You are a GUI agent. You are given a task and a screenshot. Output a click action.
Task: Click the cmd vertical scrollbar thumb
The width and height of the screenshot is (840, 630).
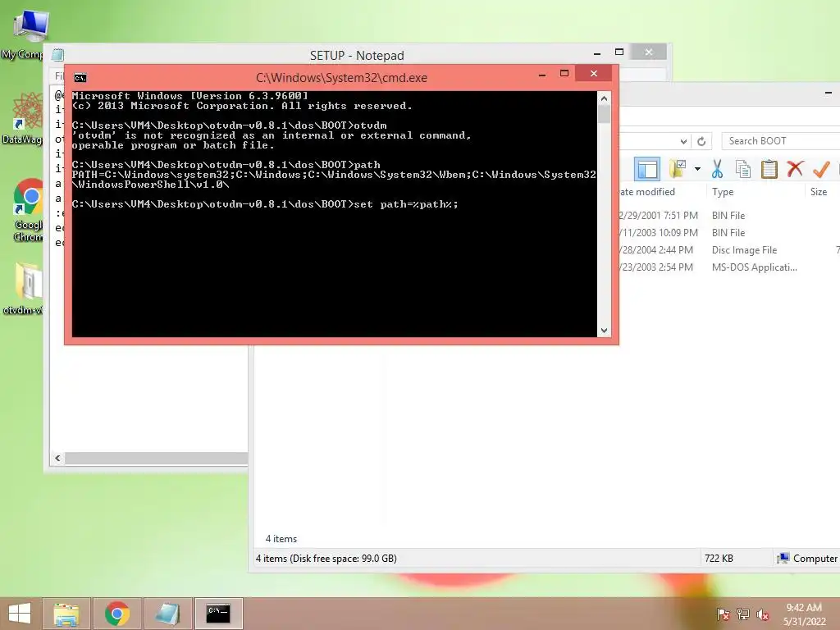pyautogui.click(x=605, y=114)
